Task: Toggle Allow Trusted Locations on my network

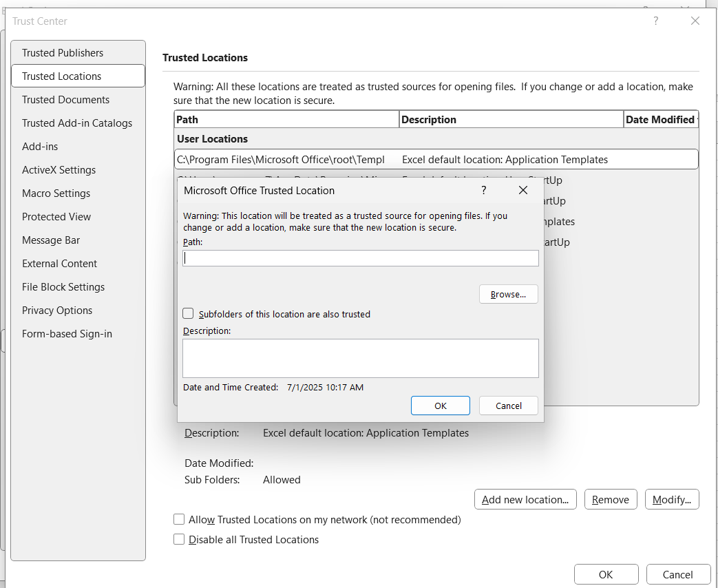Action: point(179,519)
